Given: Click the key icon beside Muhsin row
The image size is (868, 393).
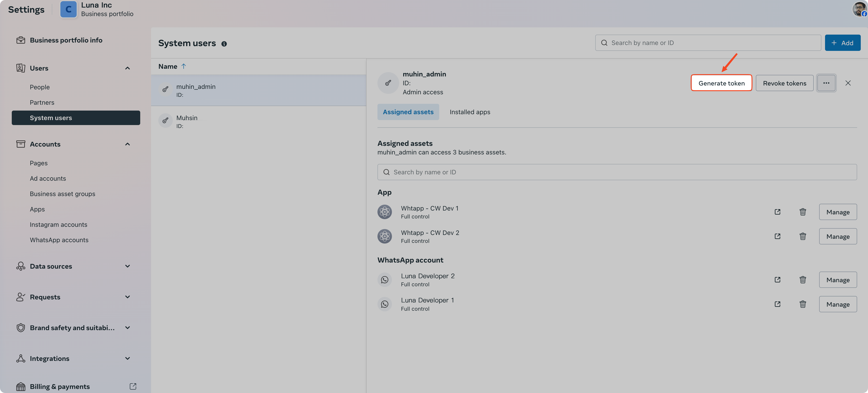Looking at the screenshot, I should [166, 121].
